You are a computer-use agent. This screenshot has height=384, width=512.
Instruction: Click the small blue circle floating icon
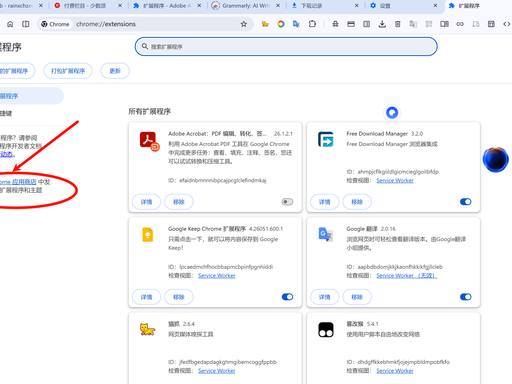(392, 113)
